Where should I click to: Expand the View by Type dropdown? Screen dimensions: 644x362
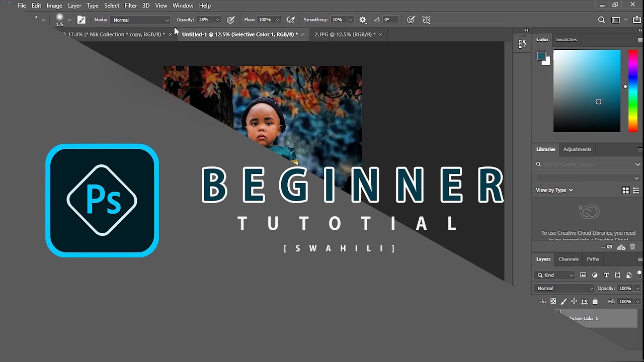(x=554, y=190)
